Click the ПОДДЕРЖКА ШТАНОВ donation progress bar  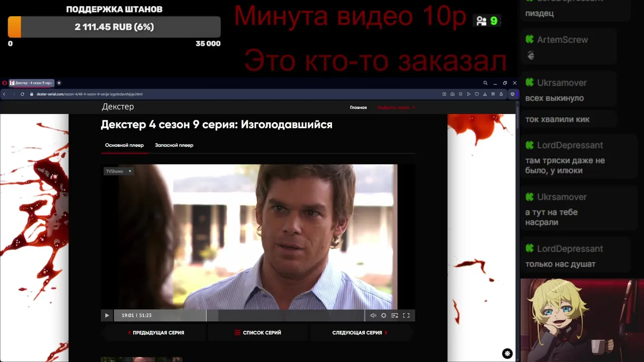tap(114, 27)
